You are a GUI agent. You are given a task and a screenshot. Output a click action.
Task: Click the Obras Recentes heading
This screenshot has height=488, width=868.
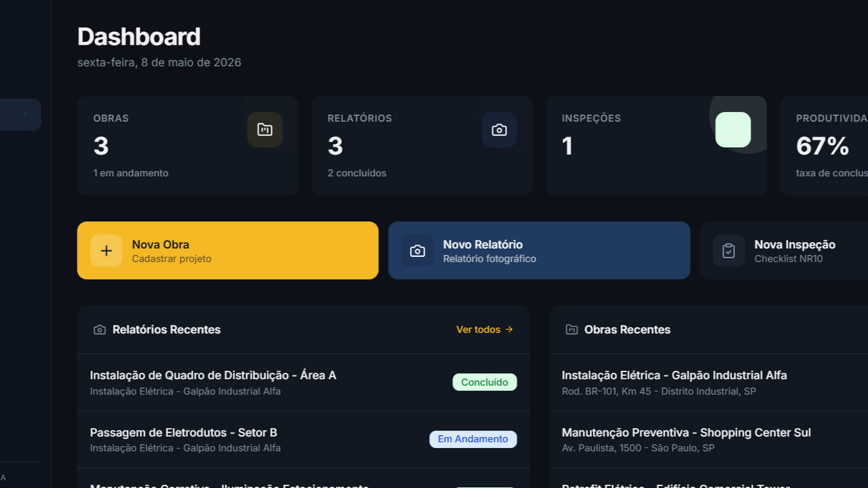click(x=627, y=329)
